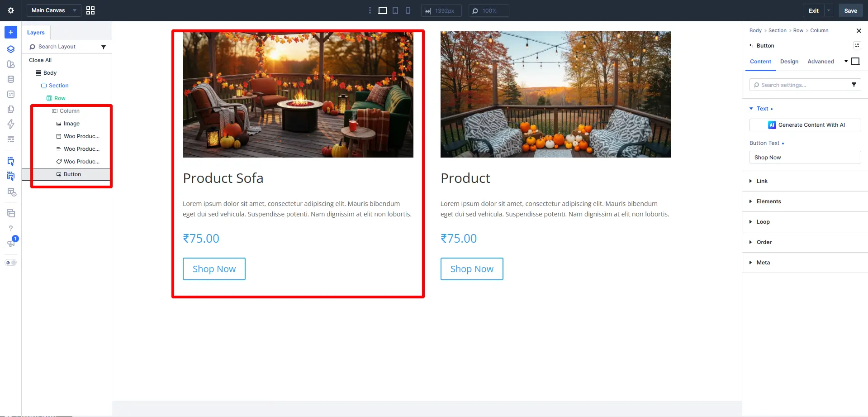Save the page

[x=850, y=10]
